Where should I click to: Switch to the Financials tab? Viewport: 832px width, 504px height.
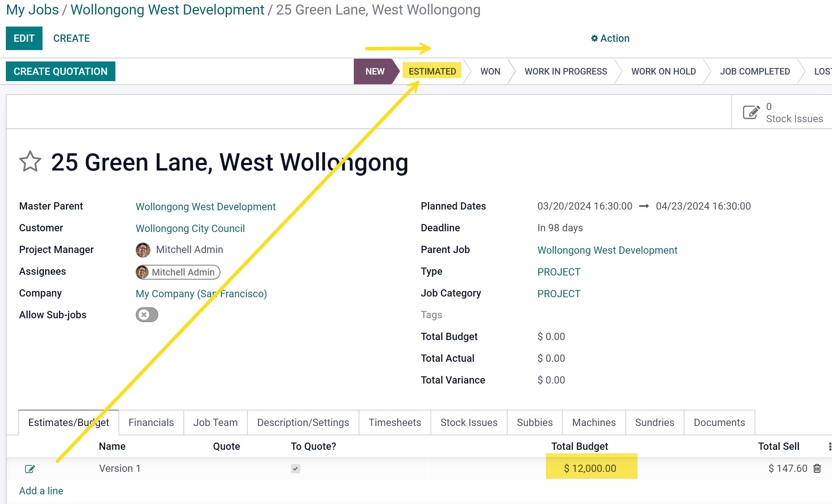[151, 423]
